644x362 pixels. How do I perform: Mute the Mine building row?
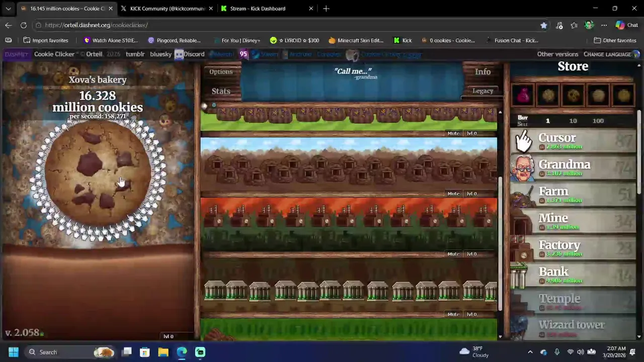pos(453,194)
